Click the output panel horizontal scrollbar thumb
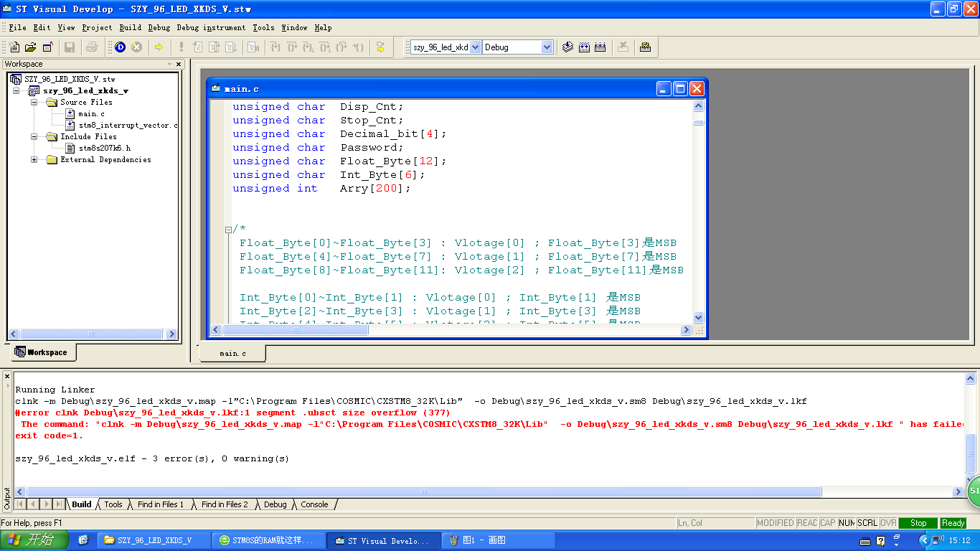Screen dimensions: 980x551 pyautogui.click(x=423, y=492)
